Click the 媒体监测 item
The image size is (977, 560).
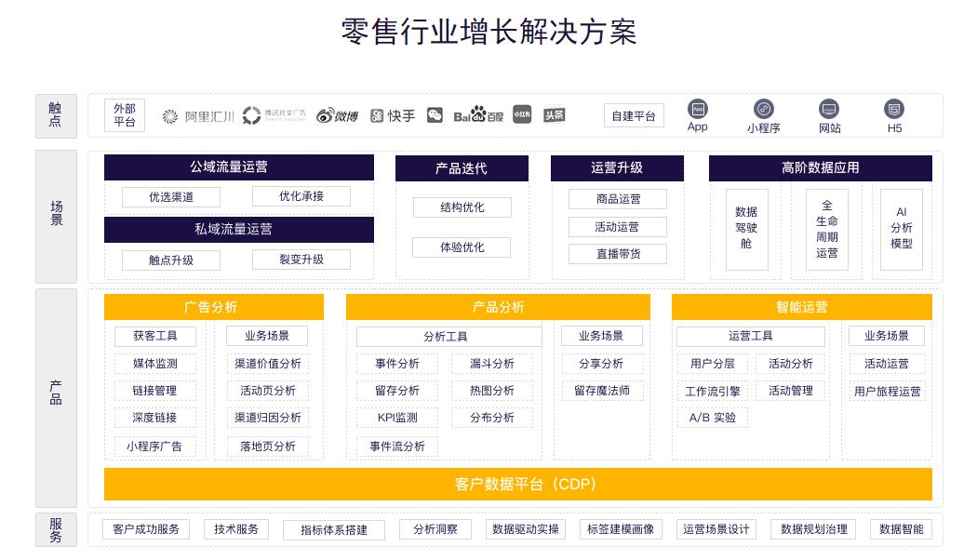[155, 364]
